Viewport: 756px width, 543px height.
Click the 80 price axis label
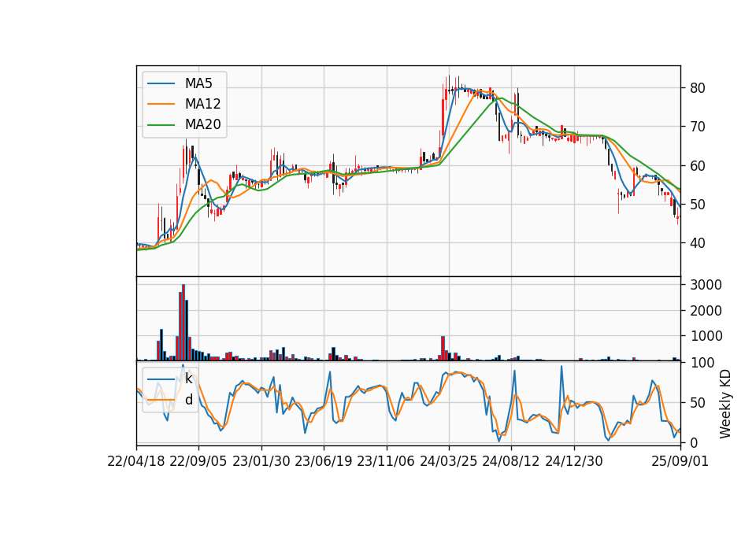pos(697,88)
